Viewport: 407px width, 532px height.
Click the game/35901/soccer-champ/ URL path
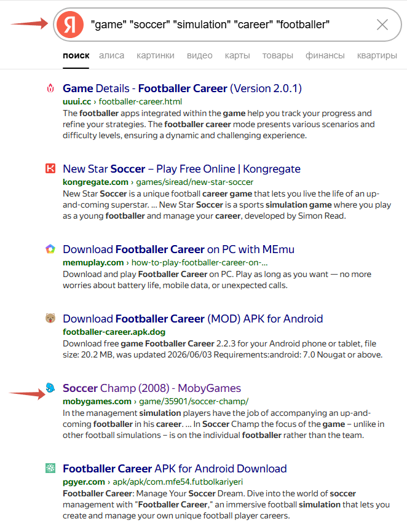pos(194,401)
